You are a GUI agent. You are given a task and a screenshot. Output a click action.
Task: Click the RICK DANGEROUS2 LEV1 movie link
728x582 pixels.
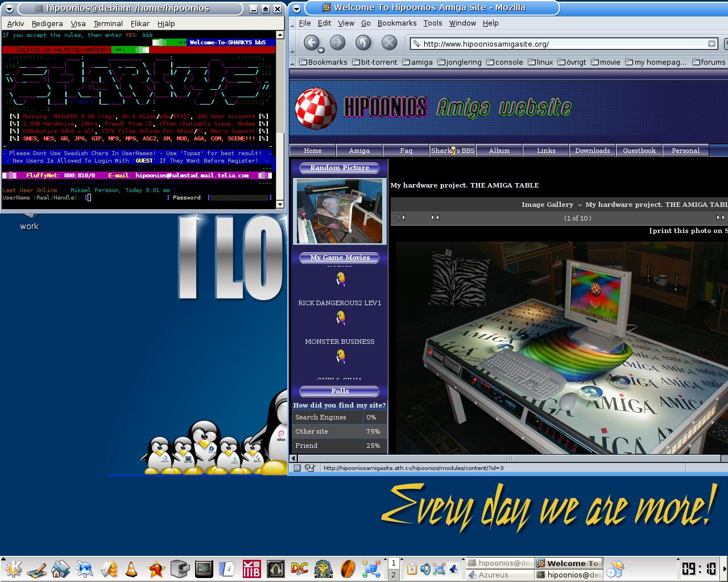point(340,303)
